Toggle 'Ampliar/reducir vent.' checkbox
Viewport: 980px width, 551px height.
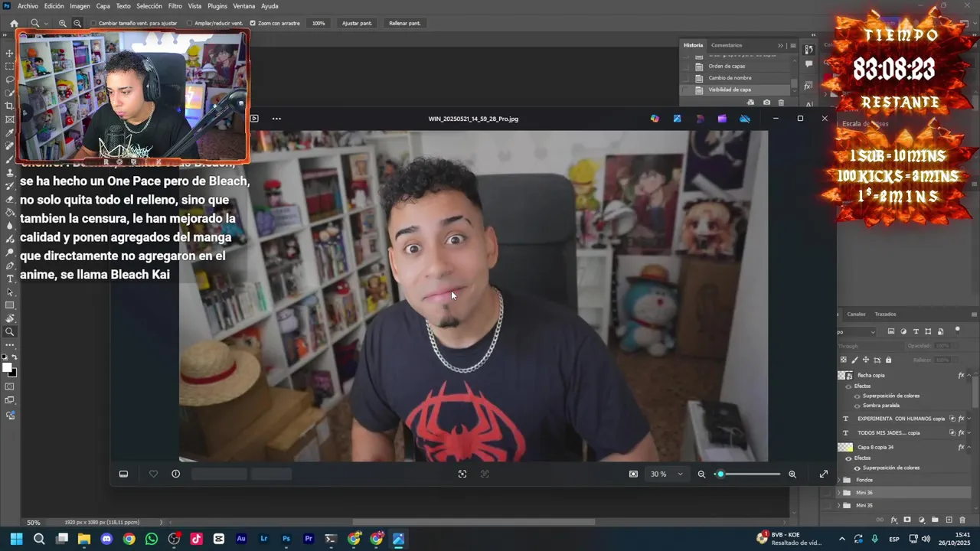[190, 23]
